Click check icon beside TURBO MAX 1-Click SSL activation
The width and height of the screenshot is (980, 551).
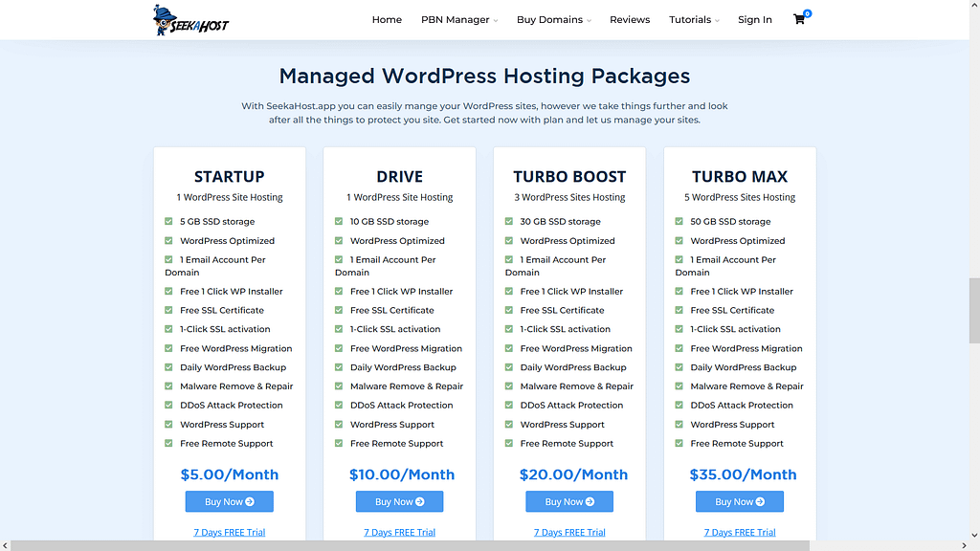[x=679, y=329]
